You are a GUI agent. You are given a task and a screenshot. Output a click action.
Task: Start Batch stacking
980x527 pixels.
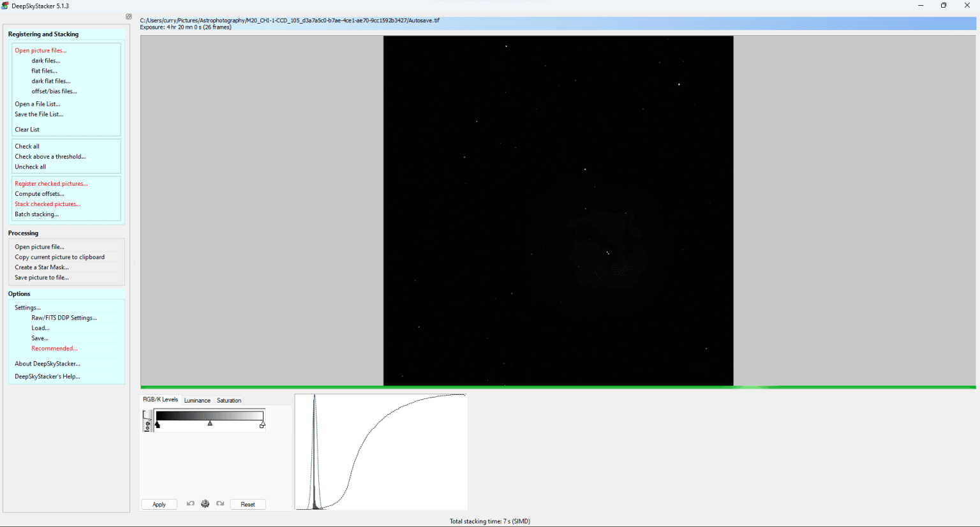point(38,214)
